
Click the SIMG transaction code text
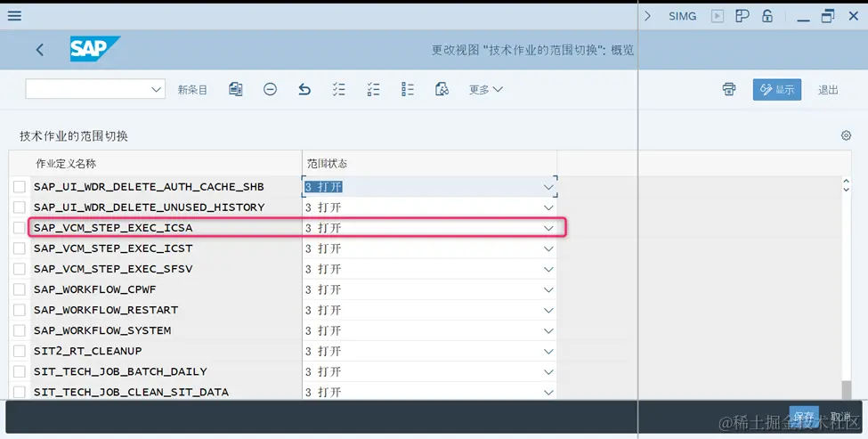[682, 16]
